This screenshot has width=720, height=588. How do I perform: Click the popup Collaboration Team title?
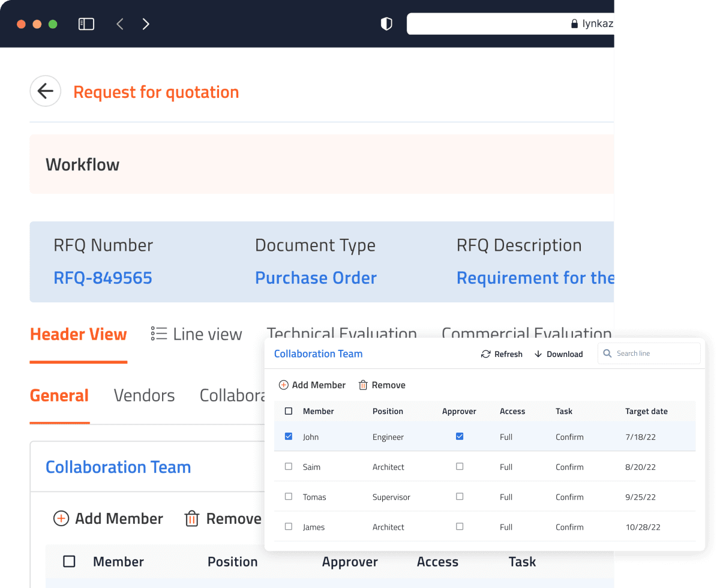pos(319,353)
